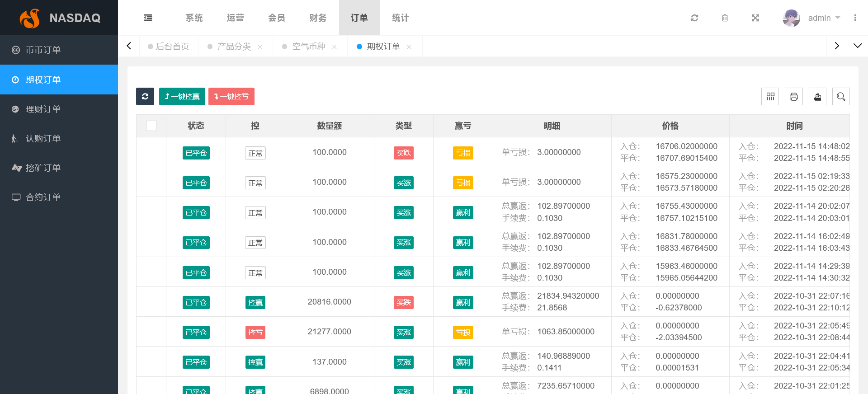Toggle the select-all checkbox in table header

[151, 126]
